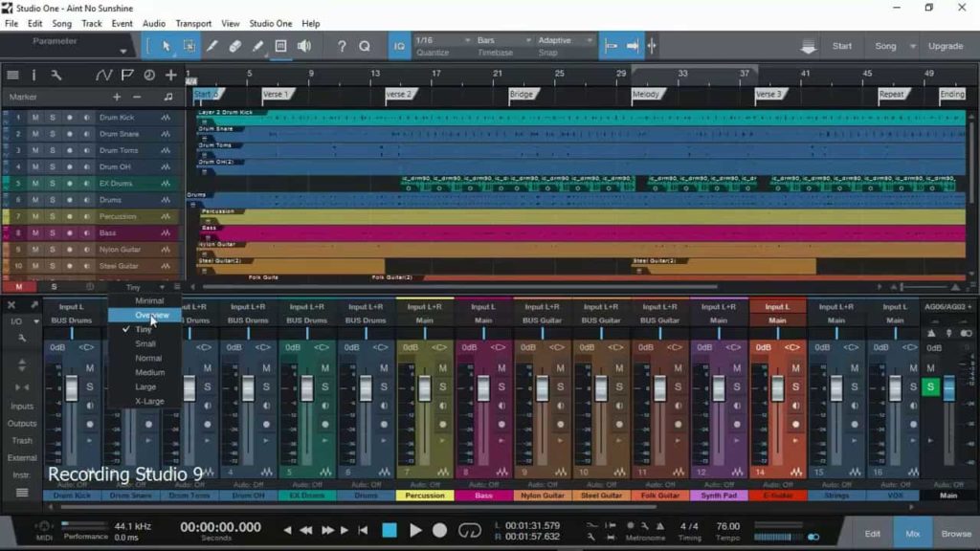980x551 pixels.
Task: Open the Bars Timebase dropdown
Action: click(503, 40)
